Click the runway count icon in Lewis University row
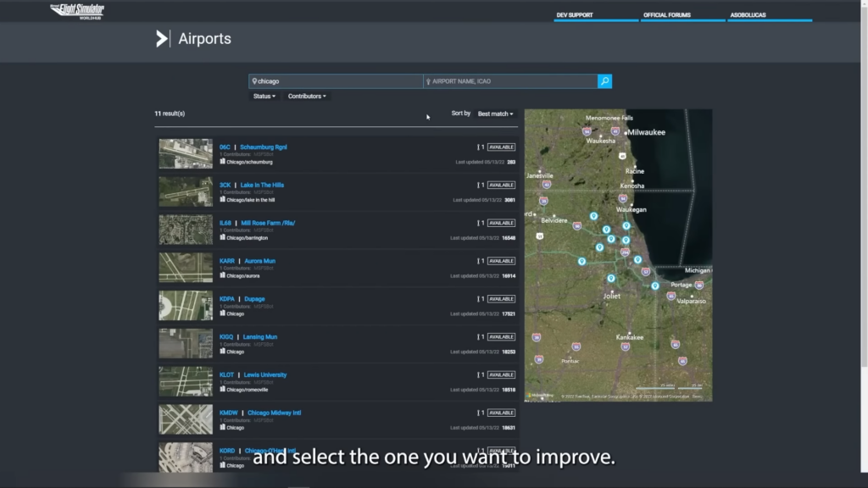 tap(478, 374)
